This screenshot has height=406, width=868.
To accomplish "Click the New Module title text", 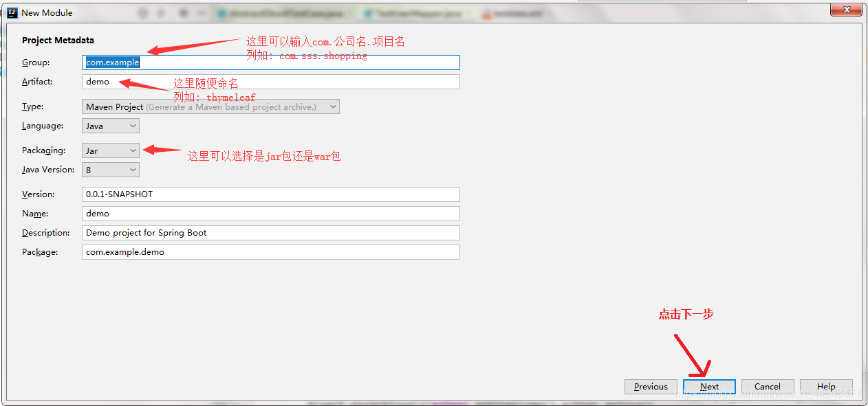I will pos(47,12).
